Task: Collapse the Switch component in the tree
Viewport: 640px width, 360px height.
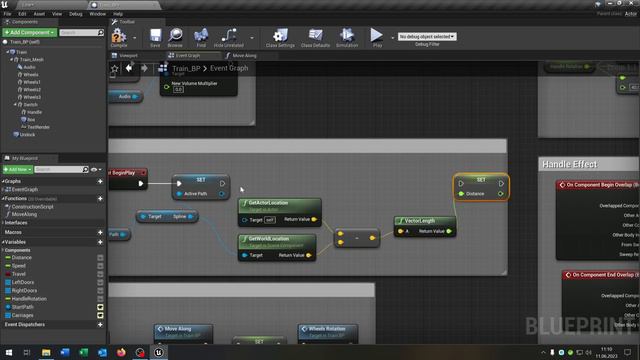Action: 16,104
